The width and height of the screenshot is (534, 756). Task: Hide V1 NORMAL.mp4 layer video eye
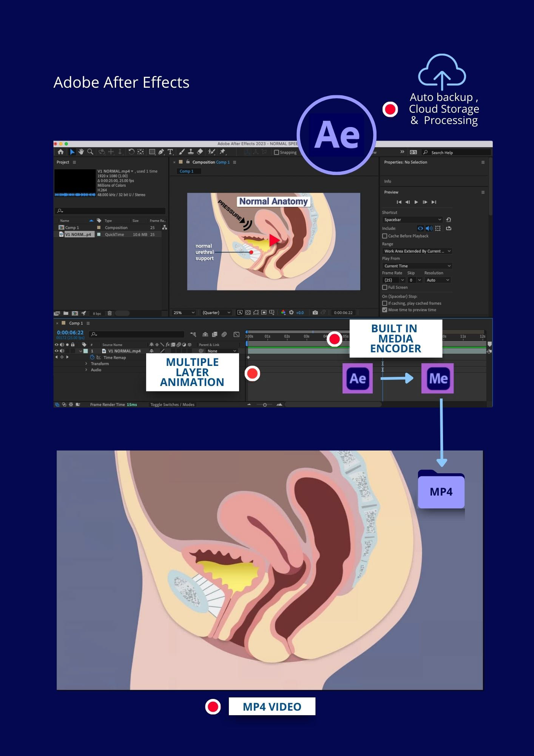click(57, 351)
